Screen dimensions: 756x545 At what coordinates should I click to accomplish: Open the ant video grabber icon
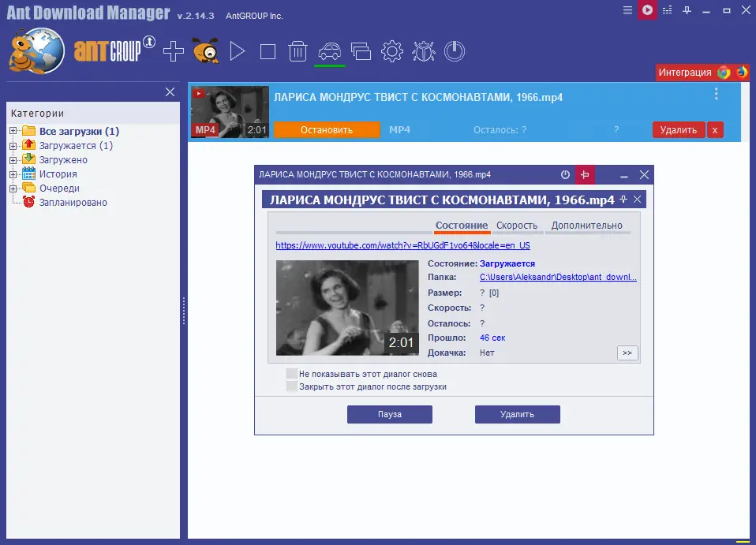pos(206,50)
